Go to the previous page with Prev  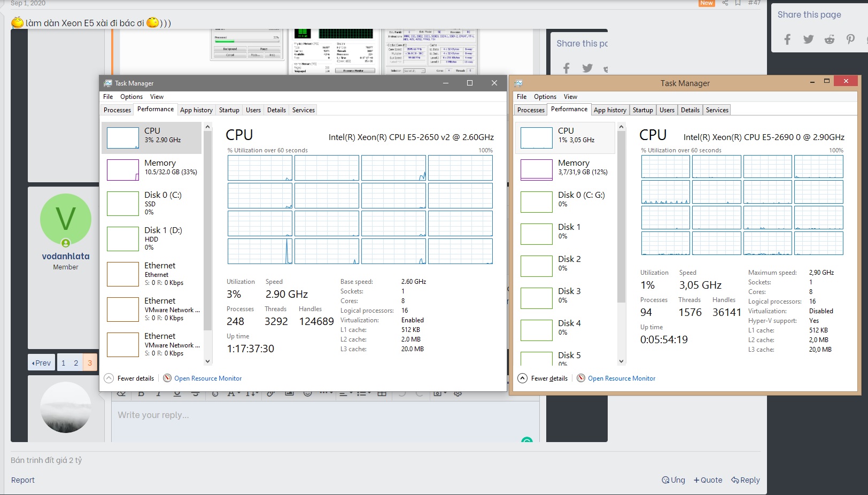coord(42,363)
